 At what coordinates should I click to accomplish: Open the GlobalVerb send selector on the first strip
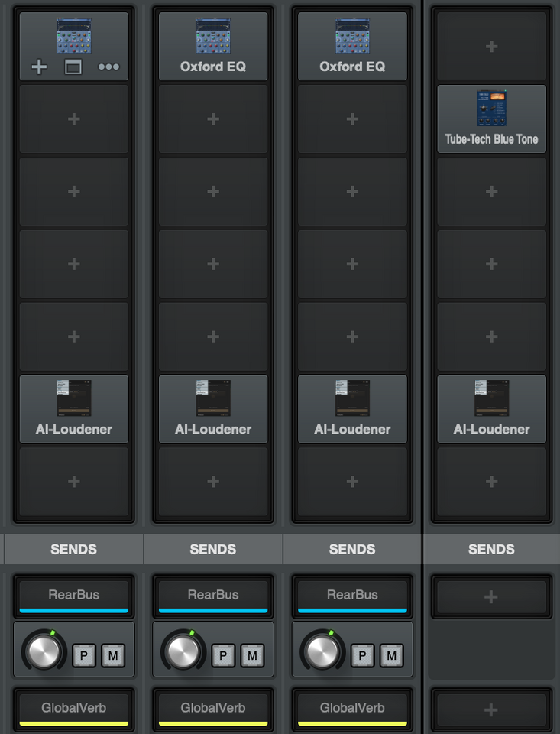coord(74,710)
